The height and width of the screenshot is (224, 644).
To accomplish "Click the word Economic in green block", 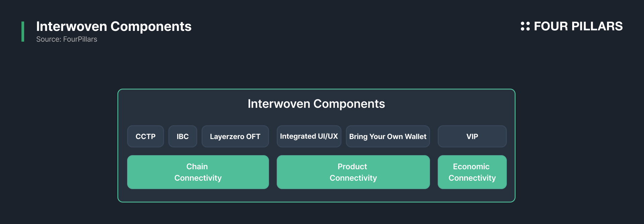I will (471, 167).
